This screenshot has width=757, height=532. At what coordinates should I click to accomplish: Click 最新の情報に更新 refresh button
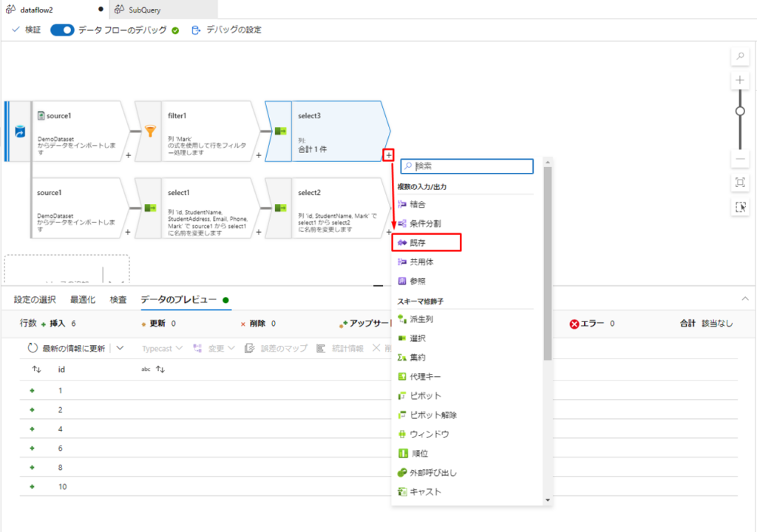point(66,348)
